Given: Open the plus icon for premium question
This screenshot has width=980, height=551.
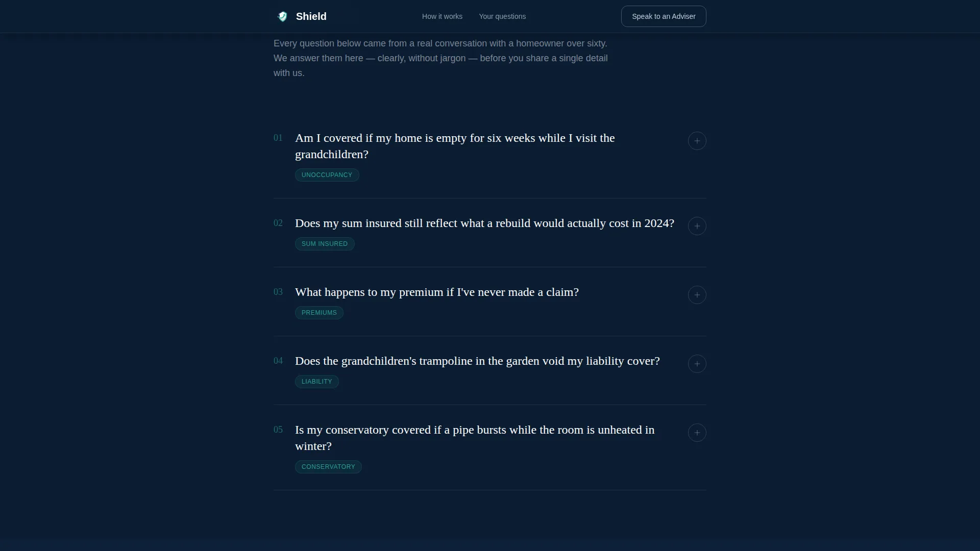Looking at the screenshot, I should click(697, 295).
